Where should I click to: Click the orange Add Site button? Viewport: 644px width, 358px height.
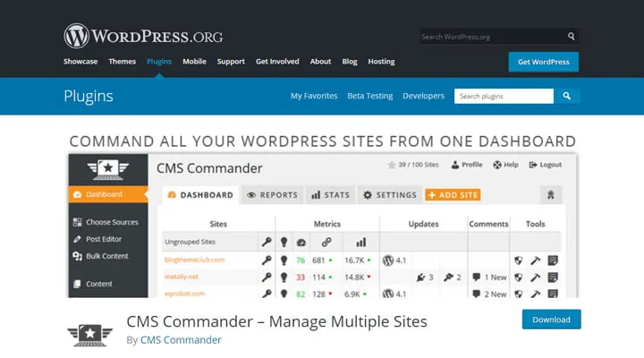(453, 195)
